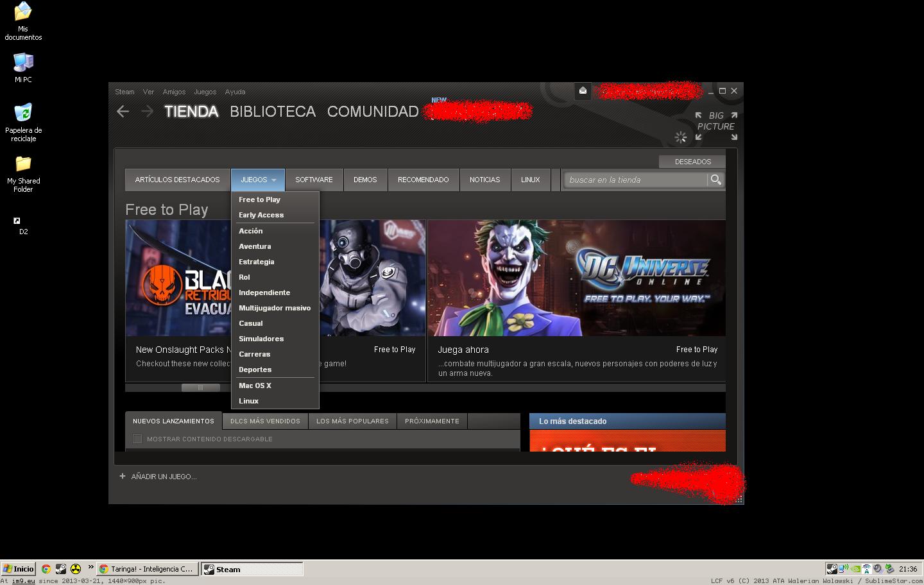Open the DC Universe Online banner
Screen dimensions: 924x585
coord(576,278)
